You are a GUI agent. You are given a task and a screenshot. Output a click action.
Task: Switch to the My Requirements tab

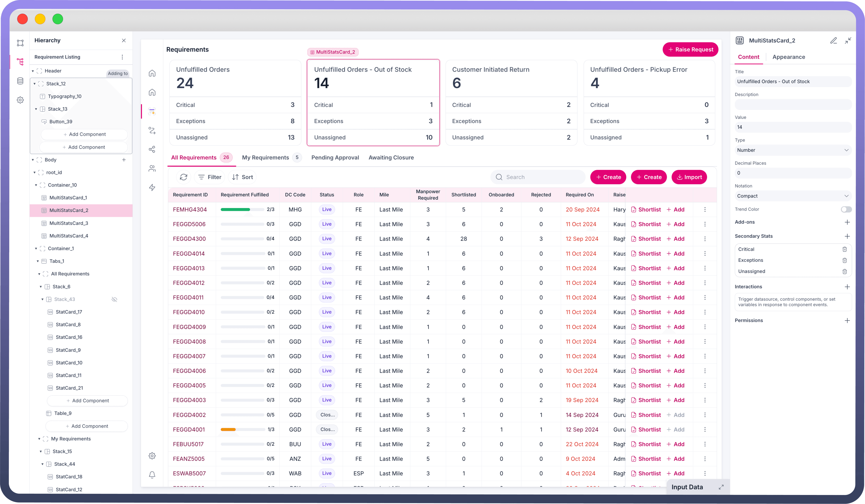265,158
